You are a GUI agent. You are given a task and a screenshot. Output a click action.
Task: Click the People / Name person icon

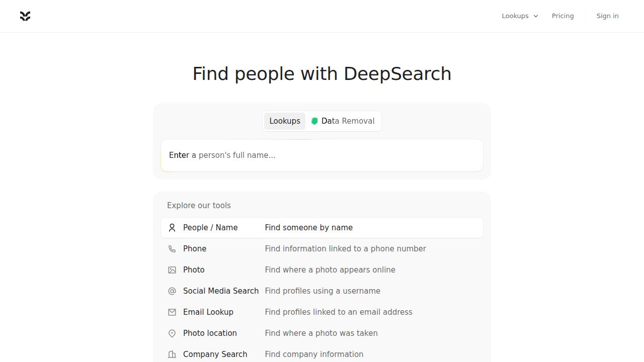click(x=172, y=228)
